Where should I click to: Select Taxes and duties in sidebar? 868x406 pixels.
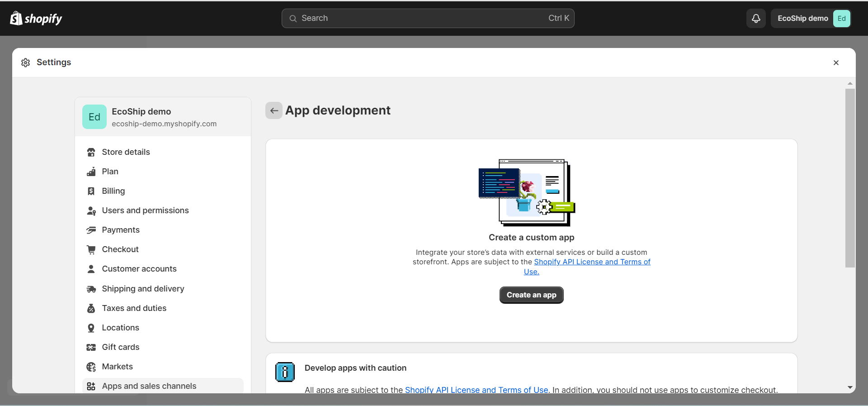pos(134,308)
